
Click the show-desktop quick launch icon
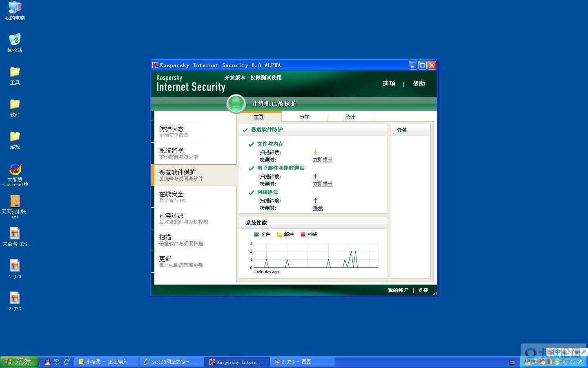[x=57, y=361]
